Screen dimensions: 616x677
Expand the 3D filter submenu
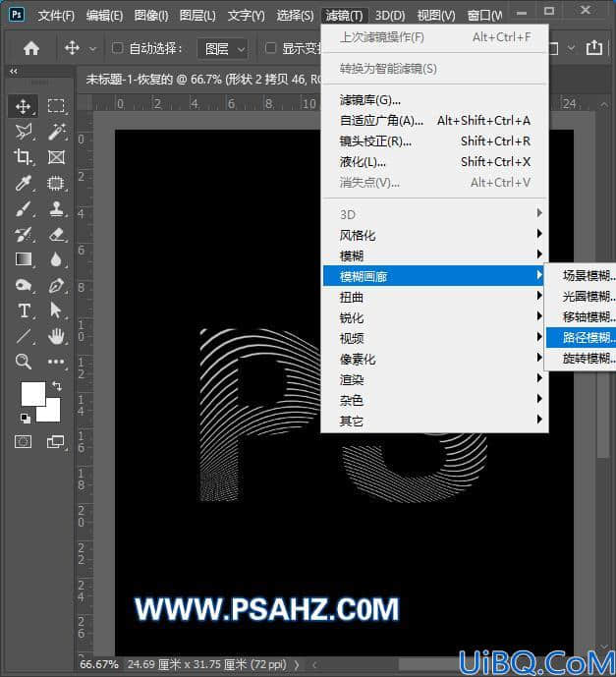click(435, 214)
